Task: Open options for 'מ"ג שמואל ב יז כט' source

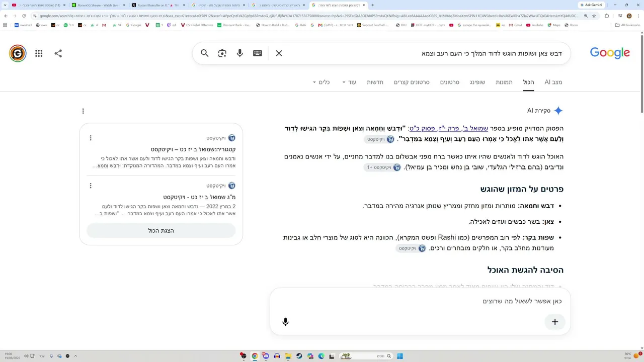Action: [91, 186]
